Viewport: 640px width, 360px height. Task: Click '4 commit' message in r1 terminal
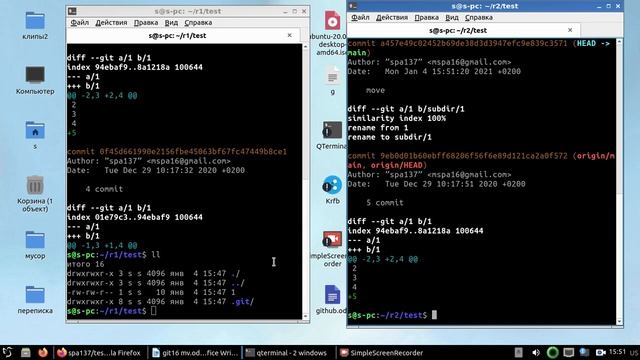[x=104, y=189]
